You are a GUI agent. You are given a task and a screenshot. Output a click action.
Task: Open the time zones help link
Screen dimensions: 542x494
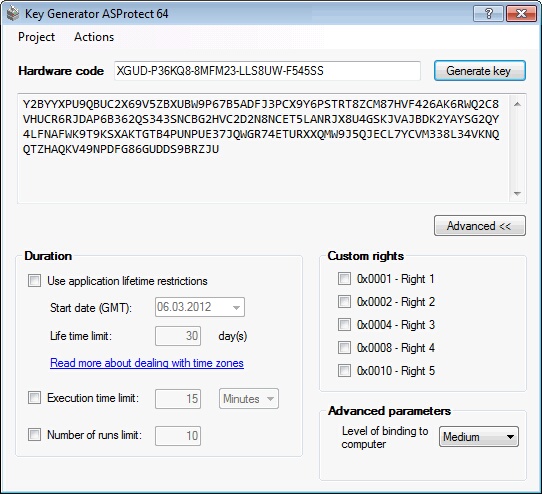point(147,363)
